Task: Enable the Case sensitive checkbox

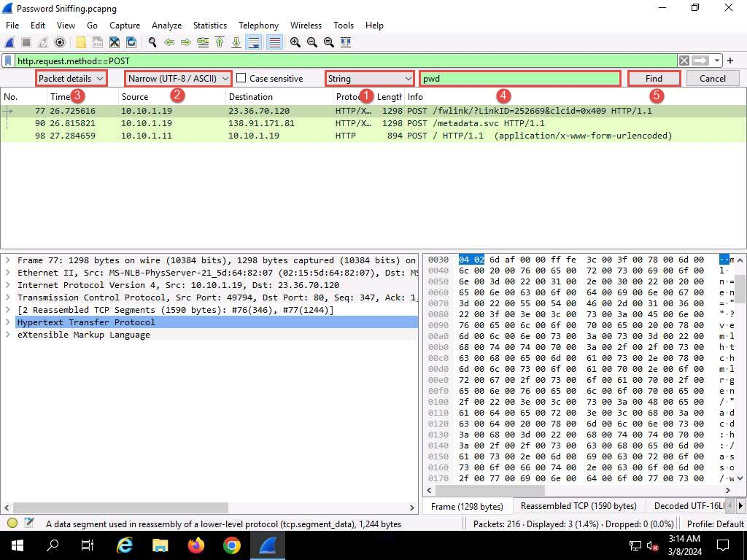Action: 241,79
